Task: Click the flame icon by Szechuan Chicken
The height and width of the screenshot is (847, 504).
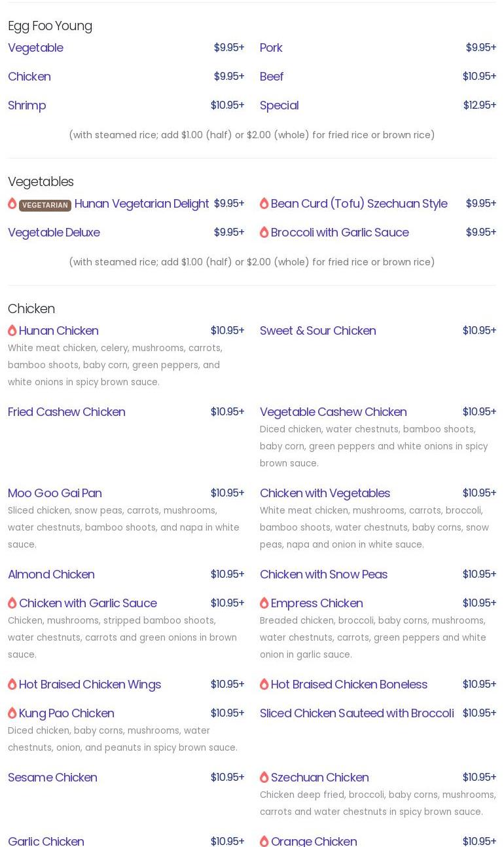Action: (264, 778)
